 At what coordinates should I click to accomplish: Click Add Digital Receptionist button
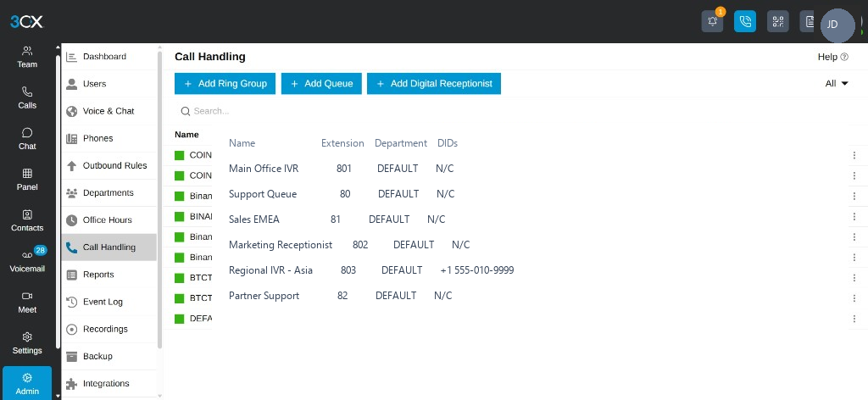tap(434, 84)
